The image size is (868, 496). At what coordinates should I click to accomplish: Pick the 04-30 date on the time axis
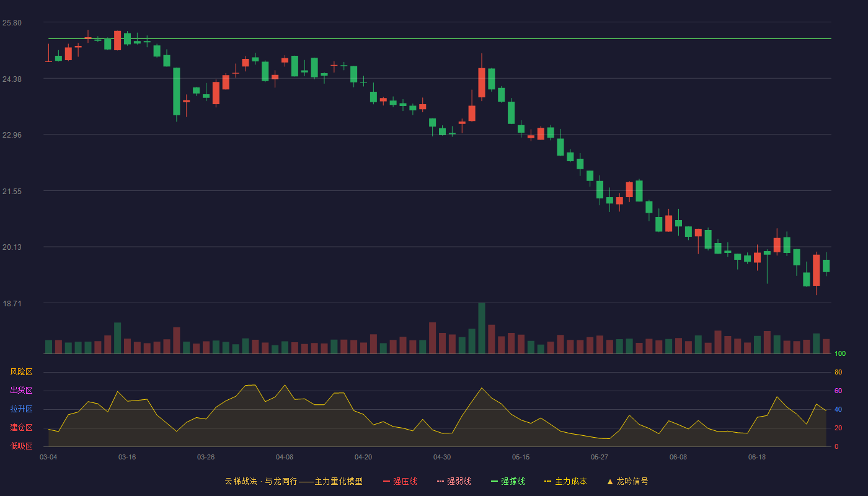click(x=442, y=457)
